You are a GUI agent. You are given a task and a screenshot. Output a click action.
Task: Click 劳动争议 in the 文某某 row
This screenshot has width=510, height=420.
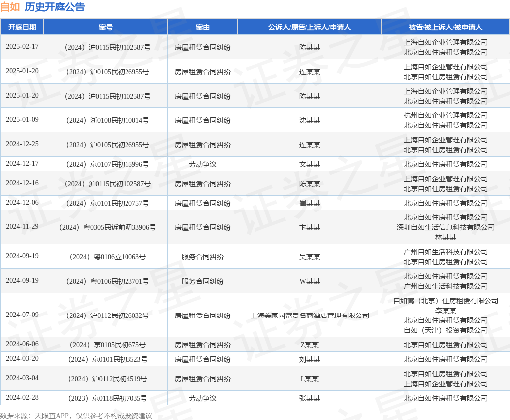pos(203,165)
